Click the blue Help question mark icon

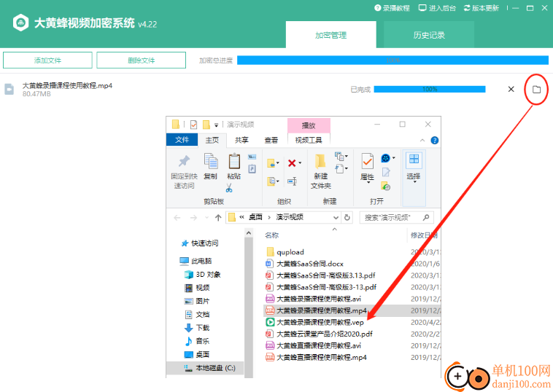pyautogui.click(x=435, y=141)
